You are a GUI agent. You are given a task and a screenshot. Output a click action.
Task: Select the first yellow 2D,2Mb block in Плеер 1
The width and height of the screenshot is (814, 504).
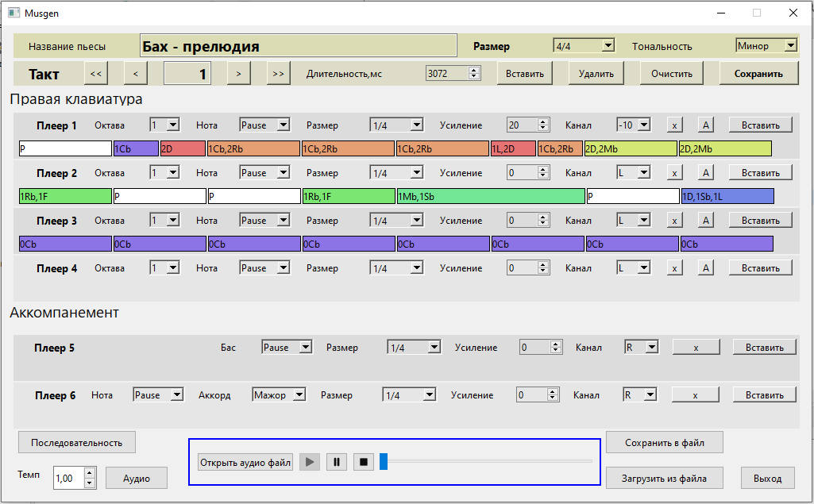[x=631, y=149]
